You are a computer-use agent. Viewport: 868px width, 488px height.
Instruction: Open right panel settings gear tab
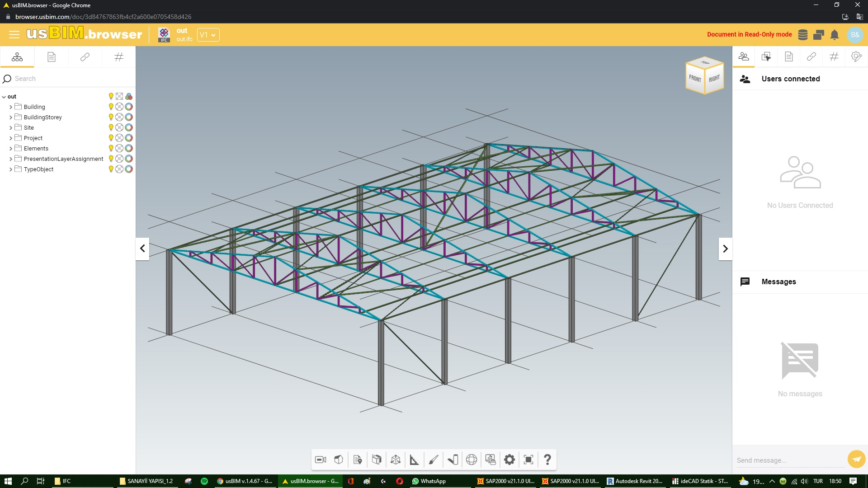point(856,56)
